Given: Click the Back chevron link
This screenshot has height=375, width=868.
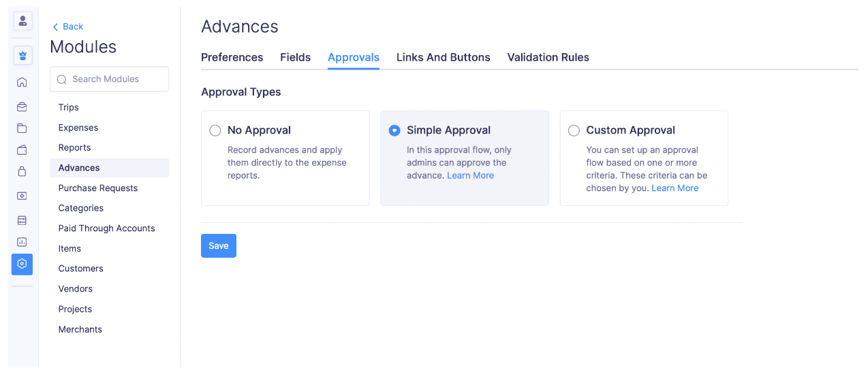Looking at the screenshot, I should tap(67, 27).
